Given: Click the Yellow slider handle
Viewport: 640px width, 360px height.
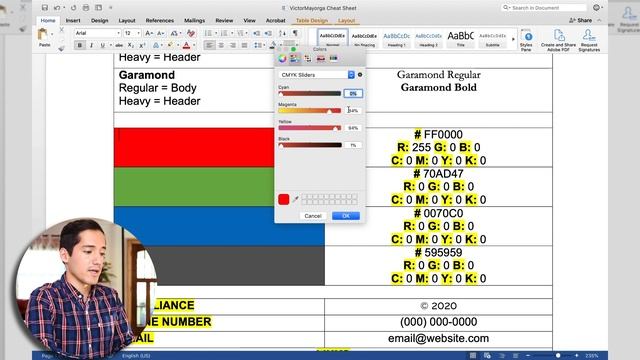Looking at the screenshot, I should click(335, 128).
